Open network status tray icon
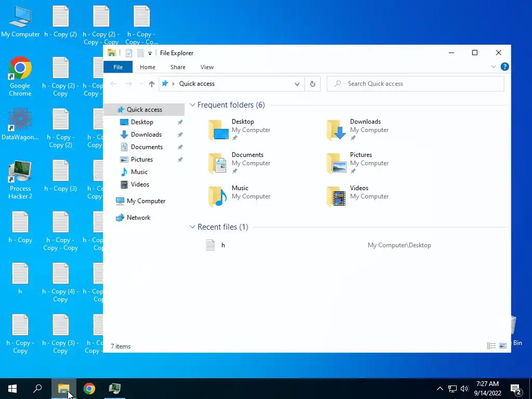The image size is (532, 399). (453, 389)
